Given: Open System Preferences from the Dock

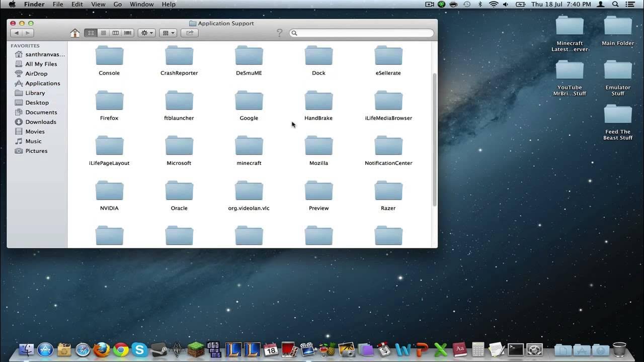Looking at the screenshot, I should 535,349.
